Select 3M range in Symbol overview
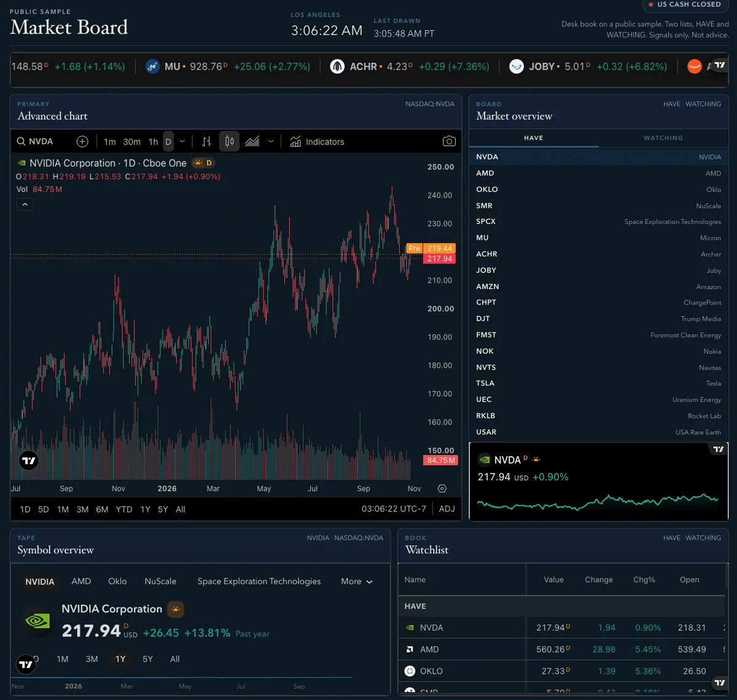Screen dimensions: 737x700 pos(92,659)
